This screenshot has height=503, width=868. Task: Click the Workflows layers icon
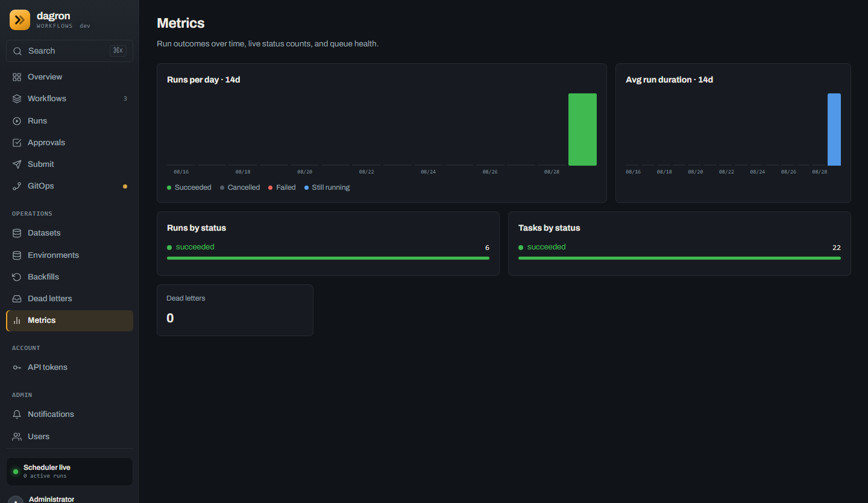click(17, 99)
